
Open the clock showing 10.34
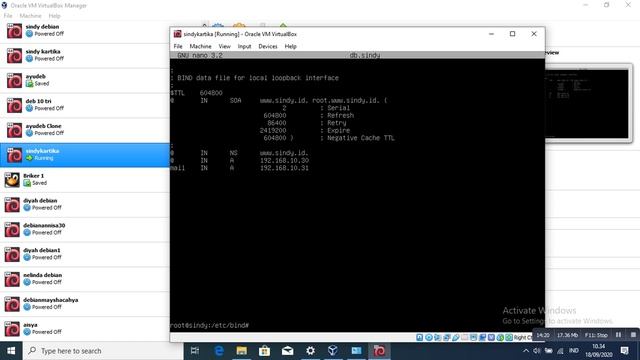599,351
